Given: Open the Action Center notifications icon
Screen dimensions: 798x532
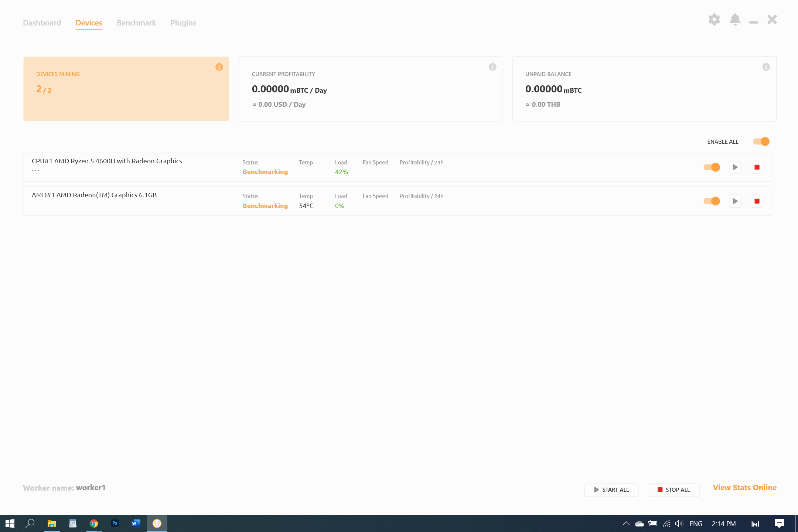Looking at the screenshot, I should point(780,524).
